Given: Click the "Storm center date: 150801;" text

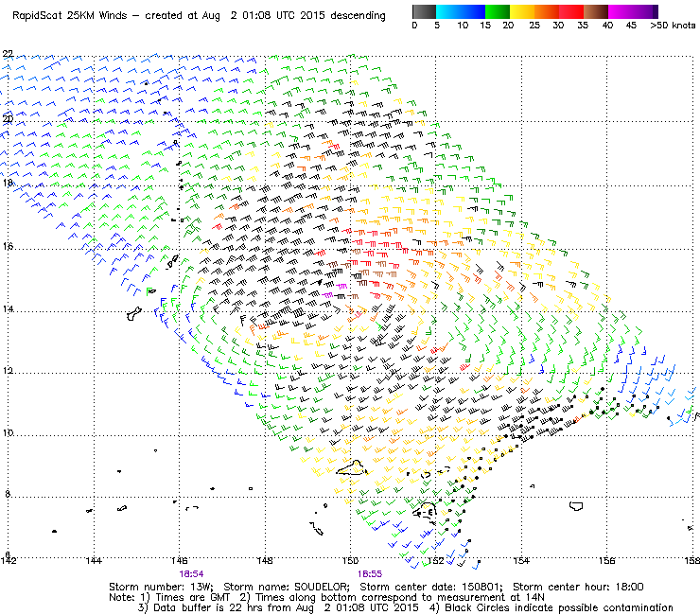Looking at the screenshot, I should (431, 587).
